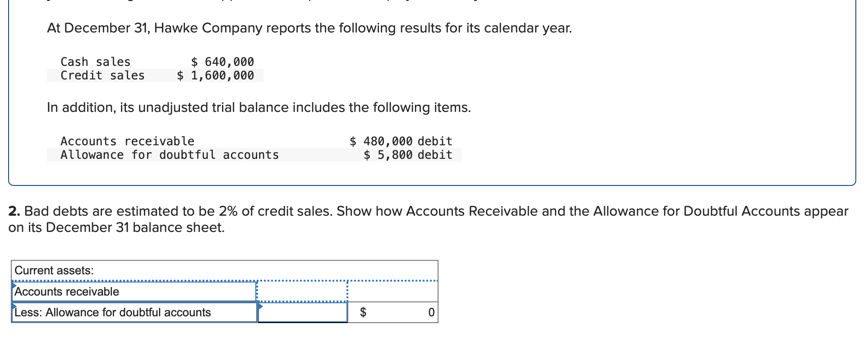Click the blue triangle marker on Allowance label cell
The width and height of the screenshot is (868, 361).
click(14, 305)
